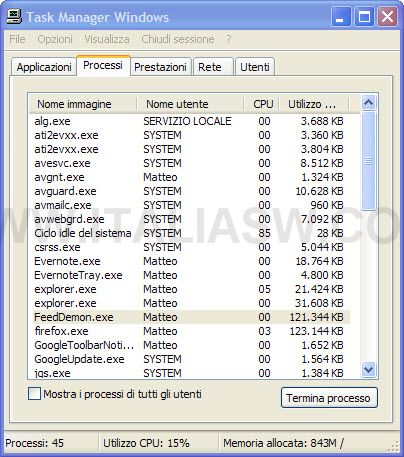Enable Mostra i processi di tutti gli utenti
This screenshot has height=457, width=404.
tap(34, 394)
